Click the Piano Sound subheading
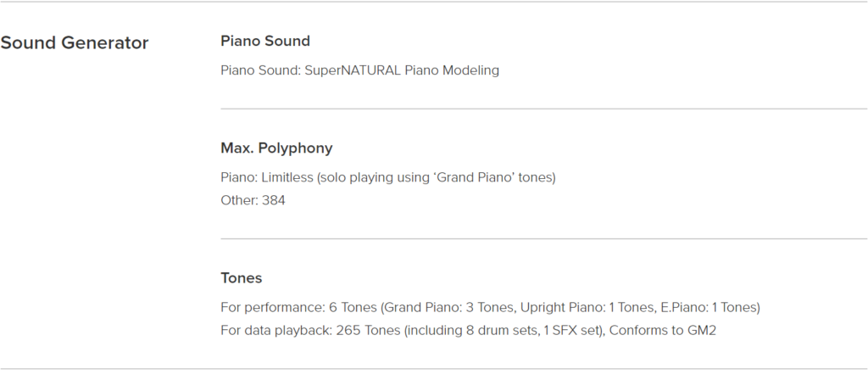Viewport: 868px width, 380px height. tap(265, 41)
